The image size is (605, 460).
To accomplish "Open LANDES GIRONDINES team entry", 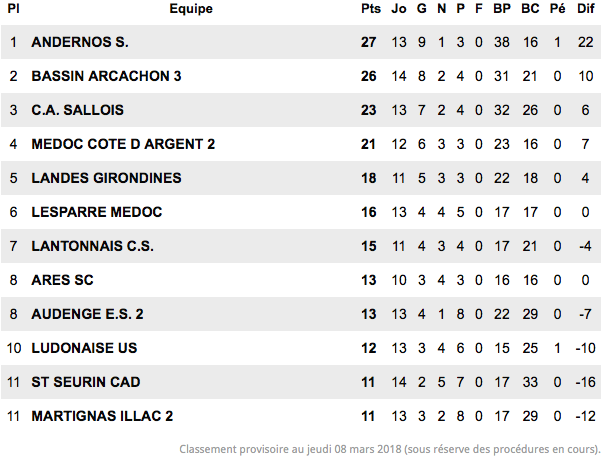I will 106,178.
